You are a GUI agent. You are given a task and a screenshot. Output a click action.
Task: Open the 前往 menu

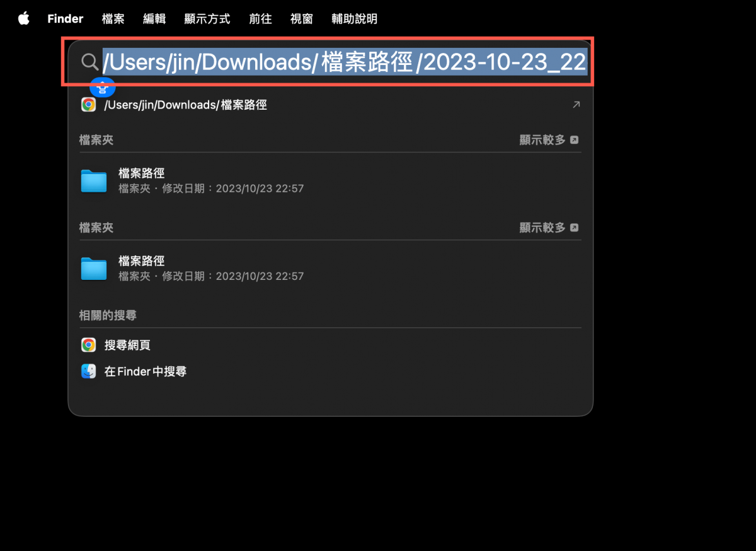[260, 19]
